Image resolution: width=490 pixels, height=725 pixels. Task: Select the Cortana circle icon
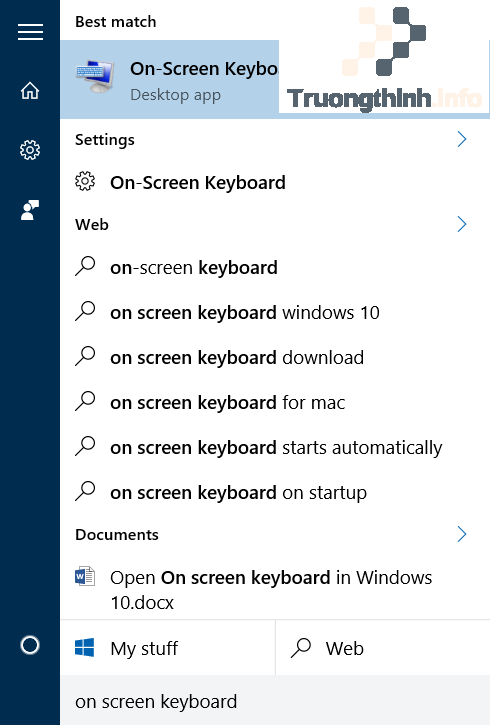tap(30, 645)
